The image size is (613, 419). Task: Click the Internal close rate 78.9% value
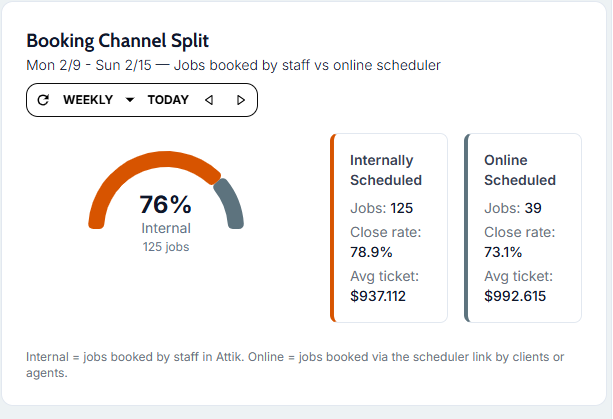coord(371,252)
